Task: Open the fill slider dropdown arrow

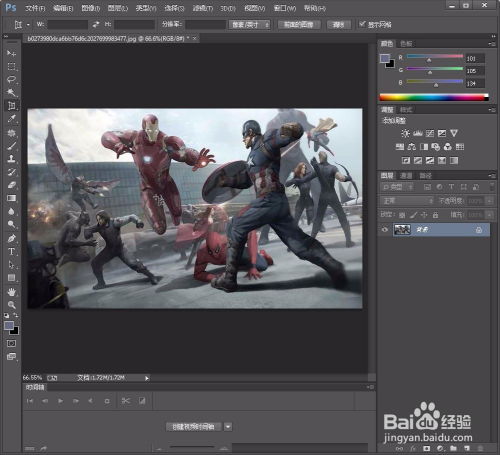Action: (x=489, y=215)
